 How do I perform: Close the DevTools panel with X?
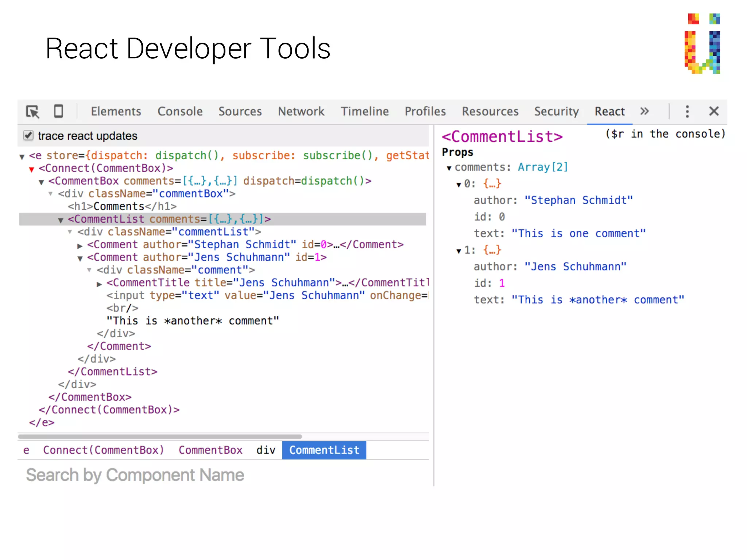[x=714, y=111]
